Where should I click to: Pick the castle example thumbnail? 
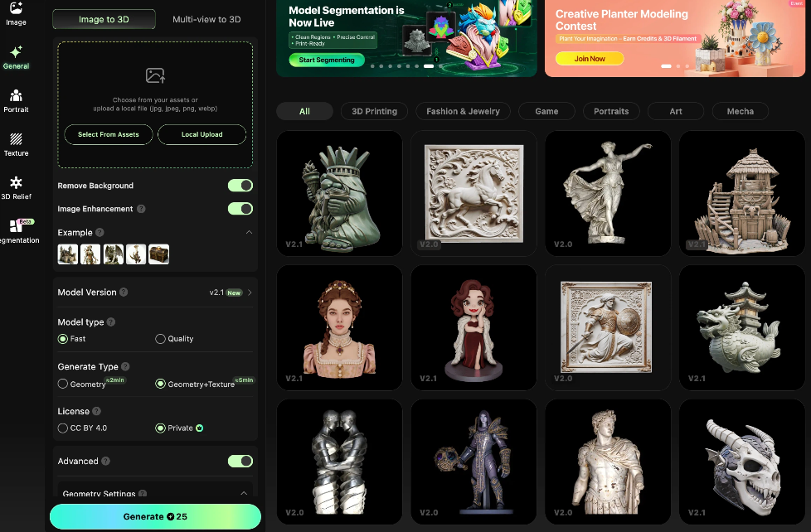click(68, 254)
